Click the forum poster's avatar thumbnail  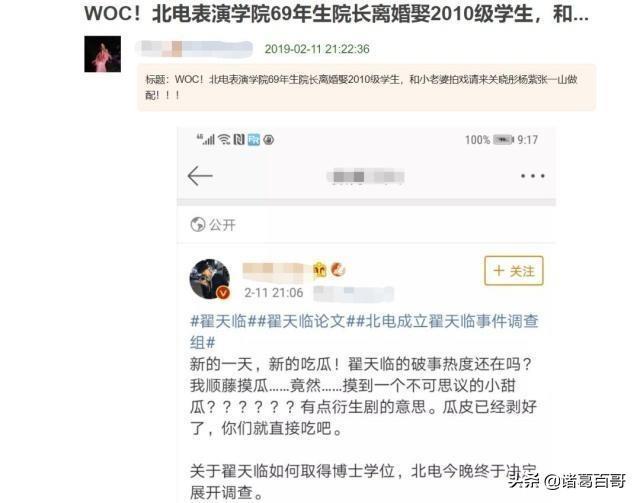(102, 54)
